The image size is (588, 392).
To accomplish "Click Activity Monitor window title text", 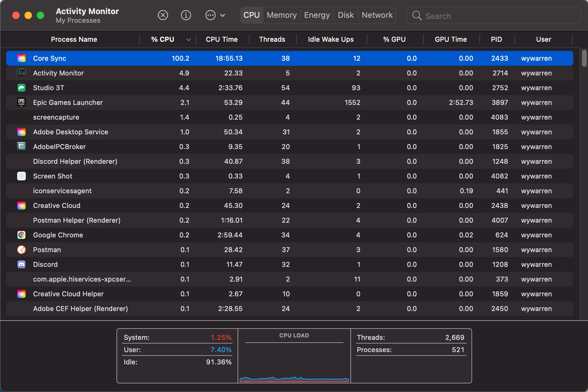I will click(x=87, y=11).
